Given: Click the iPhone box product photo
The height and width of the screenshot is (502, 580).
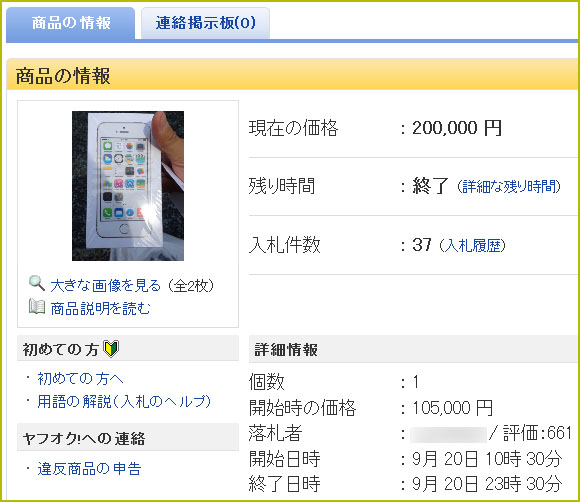Looking at the screenshot, I should click(128, 186).
